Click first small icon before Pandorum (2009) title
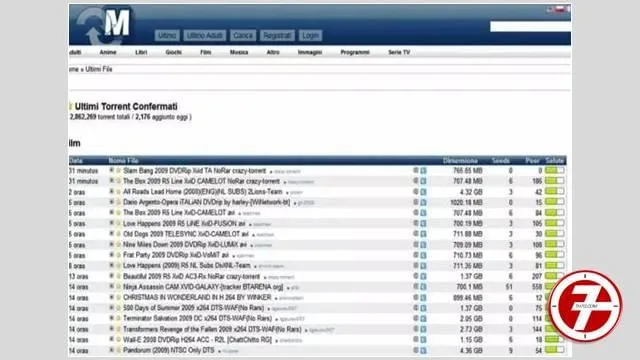 pos(111,350)
